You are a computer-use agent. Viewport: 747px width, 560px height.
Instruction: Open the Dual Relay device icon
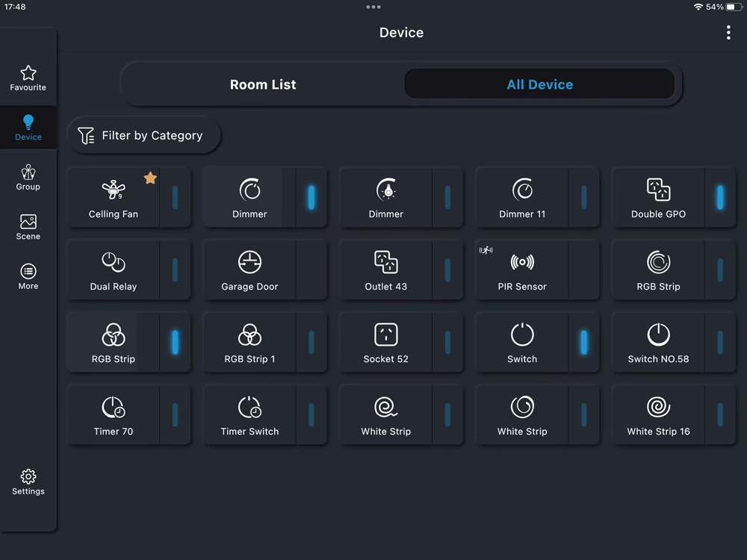pos(114,262)
